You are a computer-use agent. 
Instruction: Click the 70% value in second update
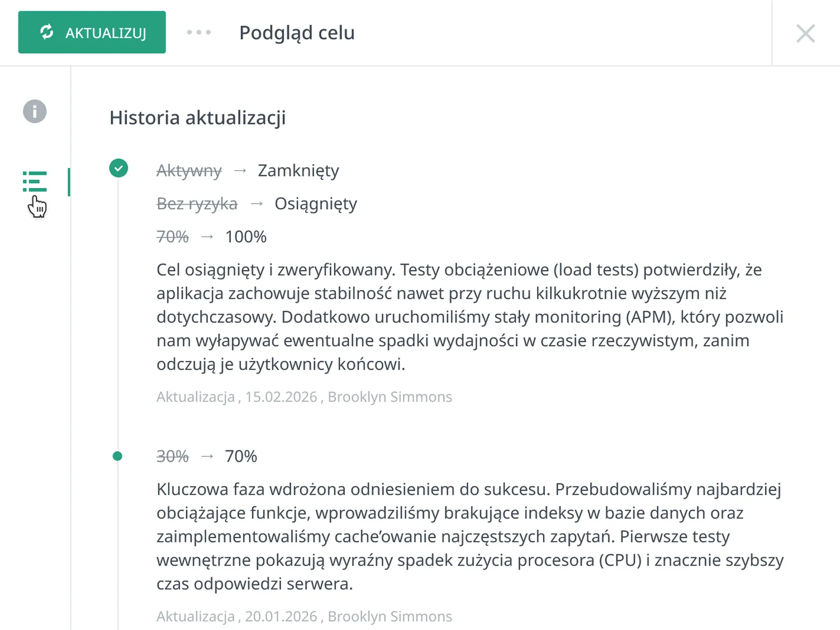[241, 456]
